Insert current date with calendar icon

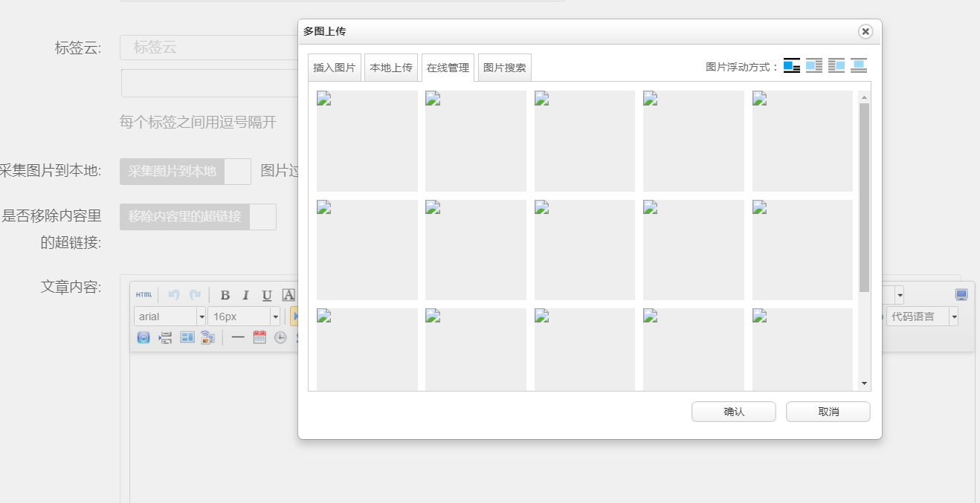(259, 337)
